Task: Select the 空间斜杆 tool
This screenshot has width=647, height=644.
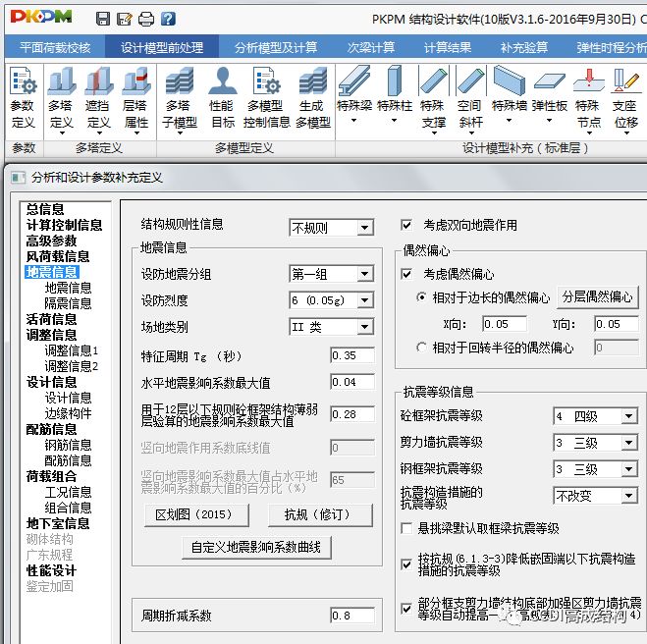Action: click(470, 98)
